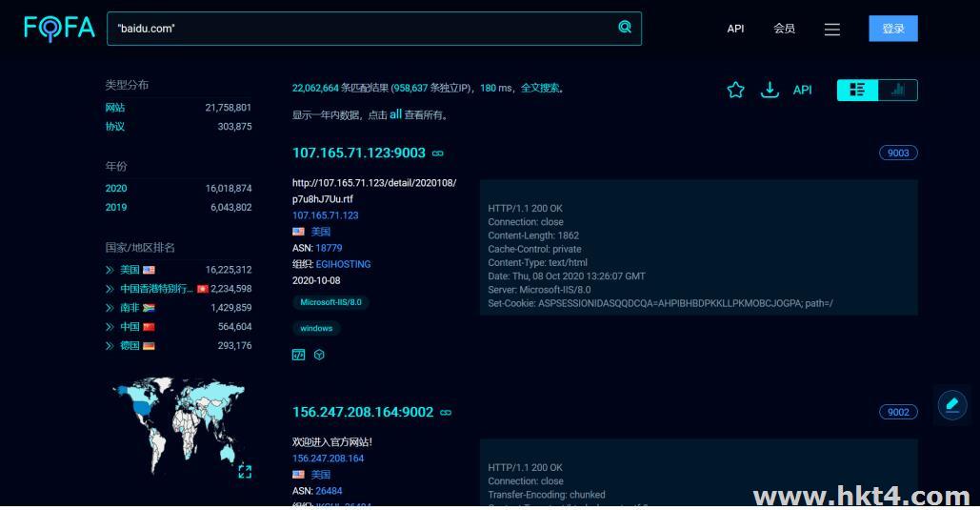Screen dimensions: 980x510
Task: Click the 欢迎进入官方网站! title text
Action: (x=331, y=441)
